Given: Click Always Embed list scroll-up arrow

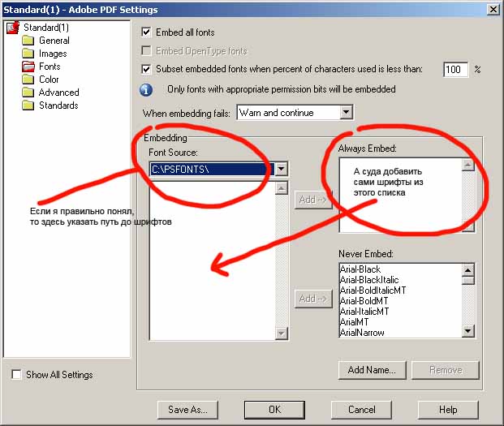Looking at the screenshot, I should click(468, 165).
